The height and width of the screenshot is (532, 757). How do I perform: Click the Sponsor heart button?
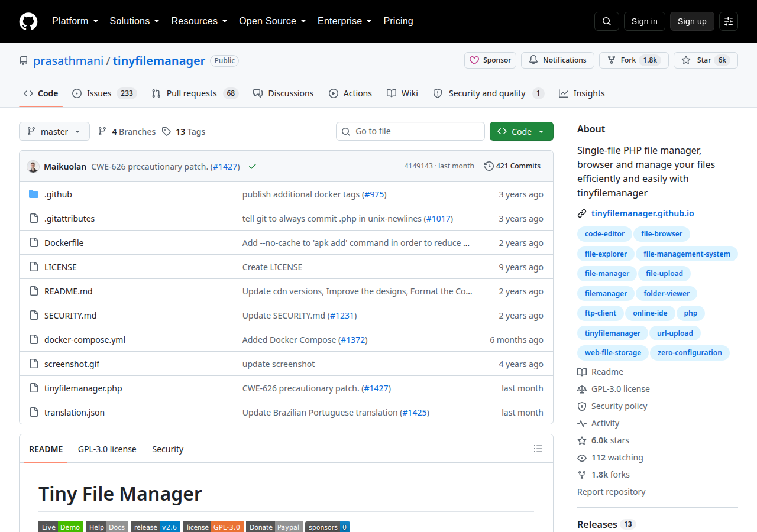490,60
